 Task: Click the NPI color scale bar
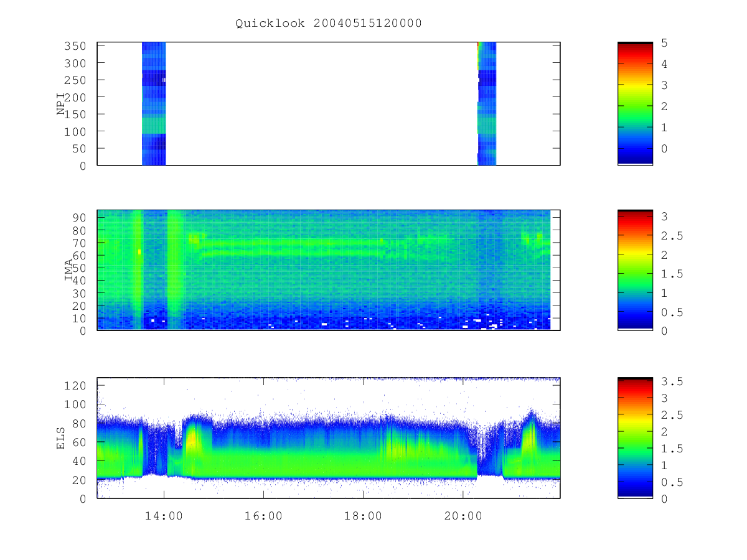point(635,103)
